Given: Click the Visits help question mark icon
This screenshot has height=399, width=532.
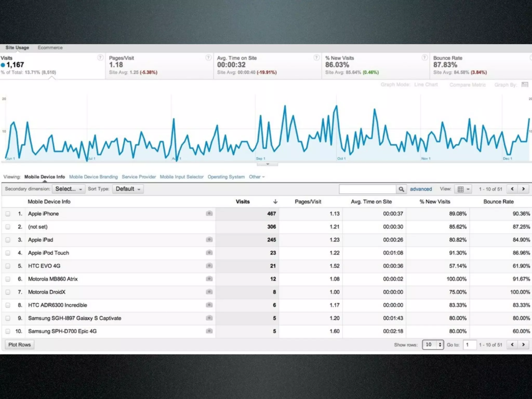Looking at the screenshot, I should coord(100,58).
